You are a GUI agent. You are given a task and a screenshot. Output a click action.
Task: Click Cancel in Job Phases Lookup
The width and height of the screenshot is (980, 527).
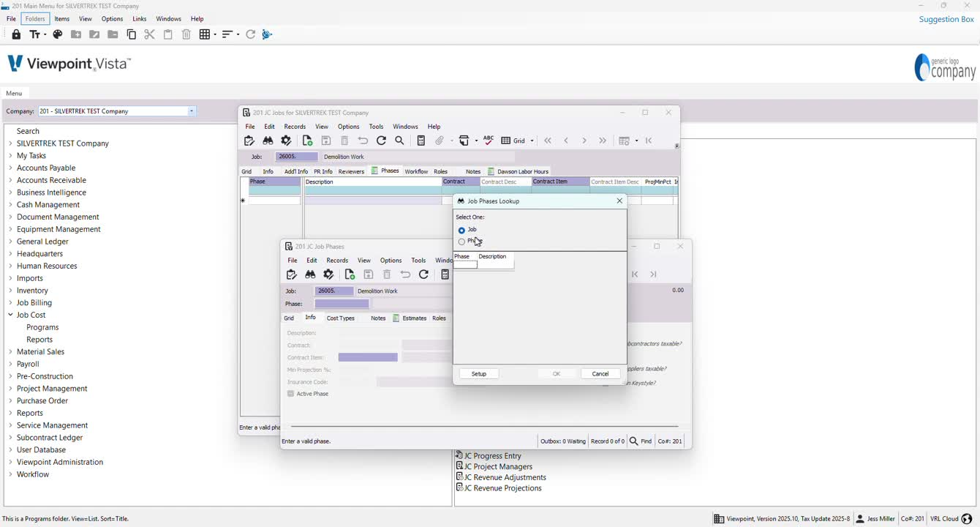[600, 374]
